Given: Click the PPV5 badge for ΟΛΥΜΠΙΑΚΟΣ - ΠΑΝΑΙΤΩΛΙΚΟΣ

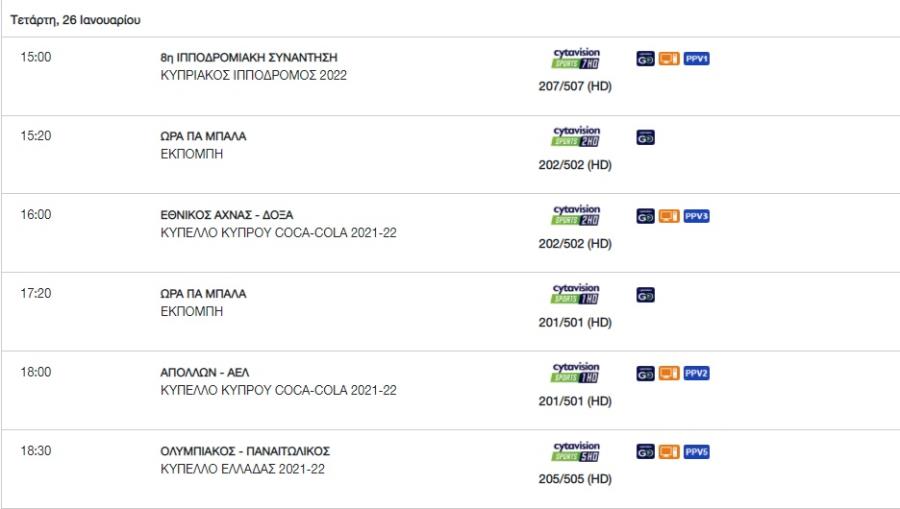Looking at the screenshot, I should point(696,452).
